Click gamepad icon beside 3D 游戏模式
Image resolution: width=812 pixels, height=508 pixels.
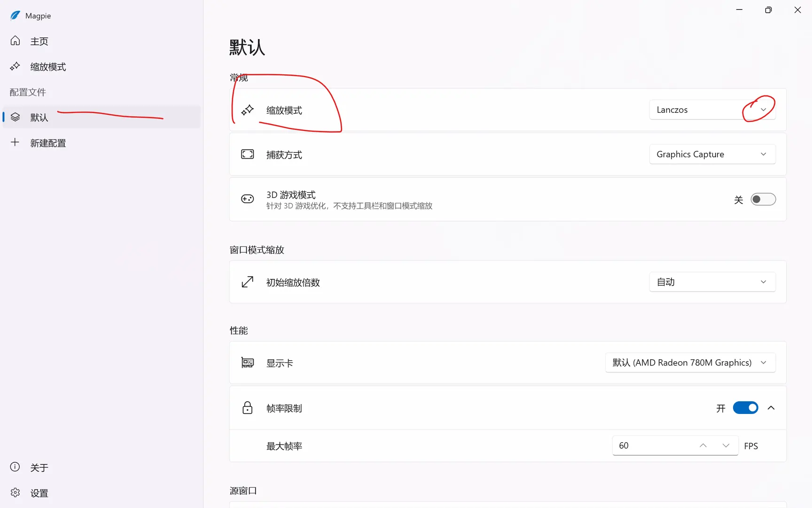pyautogui.click(x=248, y=199)
